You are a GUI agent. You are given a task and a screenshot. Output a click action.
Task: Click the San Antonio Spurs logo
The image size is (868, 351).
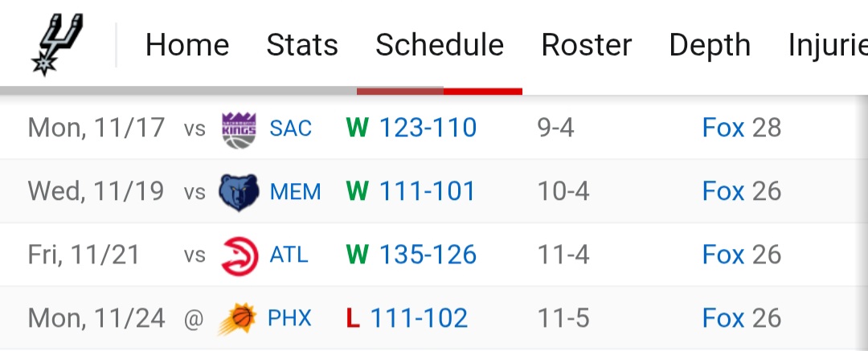[x=58, y=45]
